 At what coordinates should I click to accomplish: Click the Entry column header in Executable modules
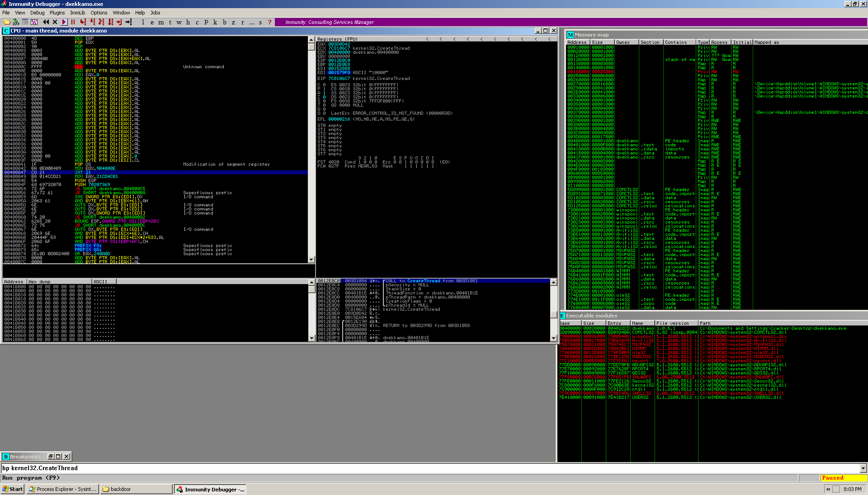618,323
